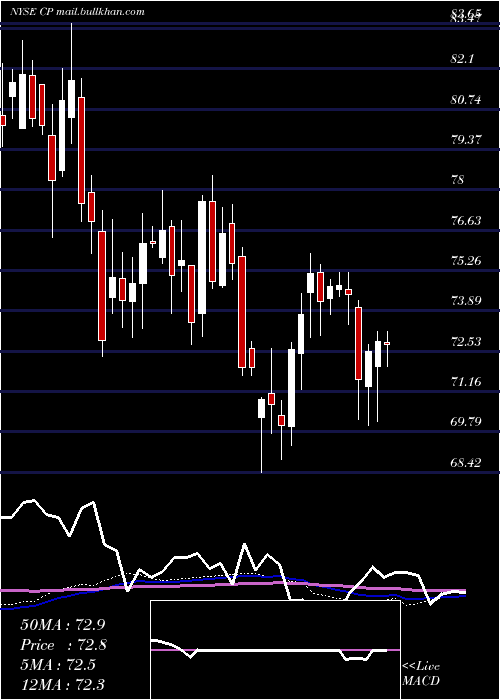Select the 68.42 price axis label
The height and width of the screenshot is (700, 500).
tap(466, 462)
